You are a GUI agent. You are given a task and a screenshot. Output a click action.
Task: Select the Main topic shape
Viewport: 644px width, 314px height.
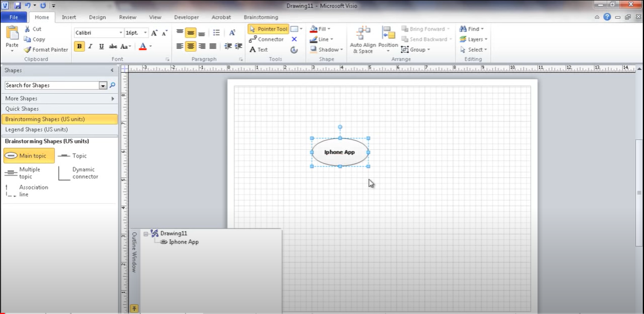tap(29, 156)
